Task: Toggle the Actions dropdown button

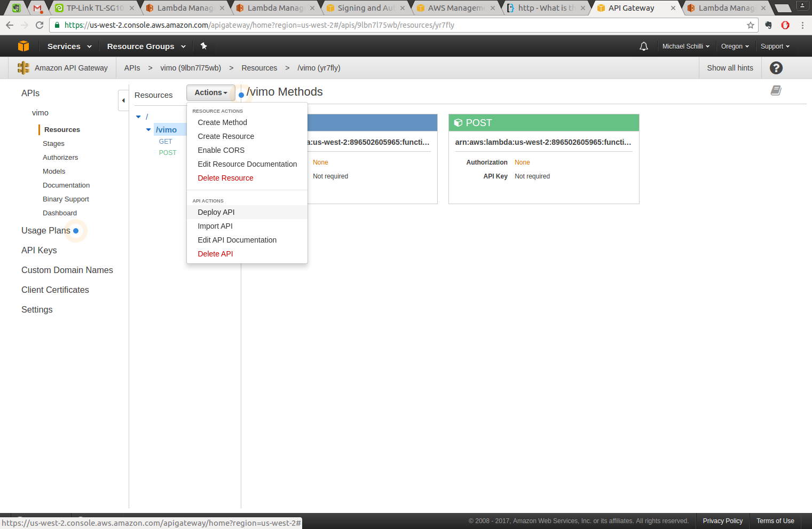Action: pos(211,92)
